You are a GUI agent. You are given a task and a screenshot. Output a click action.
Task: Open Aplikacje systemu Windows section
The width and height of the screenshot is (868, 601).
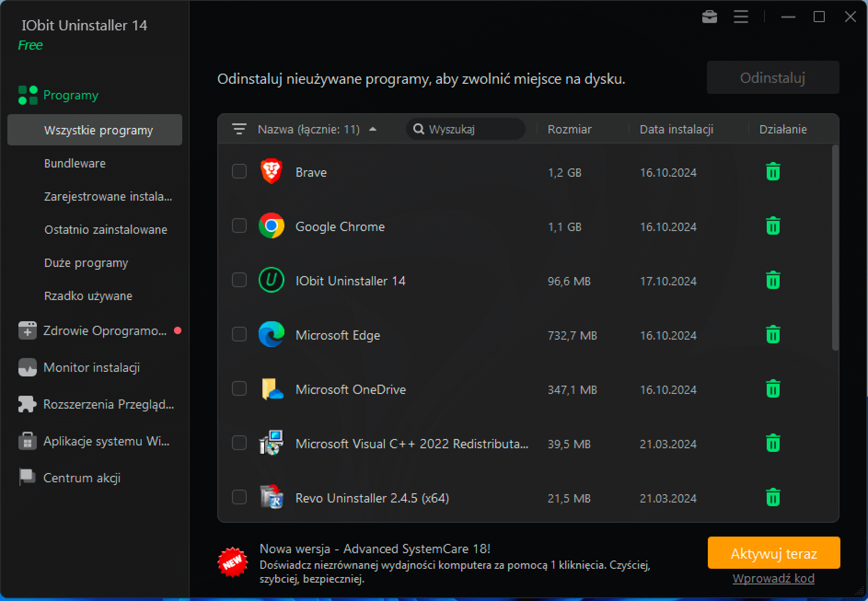[106, 441]
